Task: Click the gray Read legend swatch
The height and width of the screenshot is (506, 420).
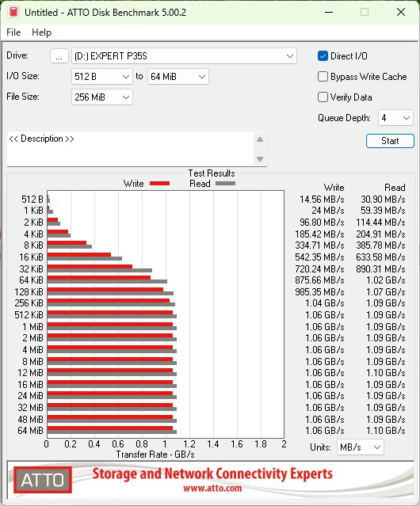Action: [x=225, y=183]
